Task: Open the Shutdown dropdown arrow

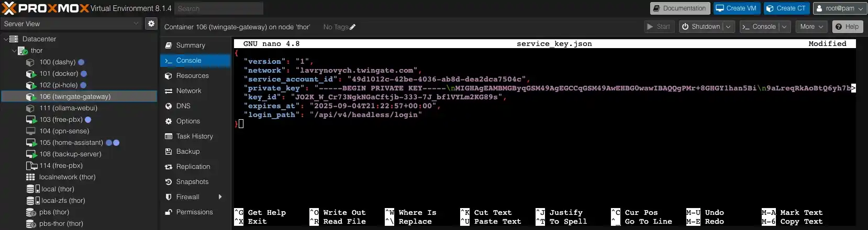Action: pos(728,27)
